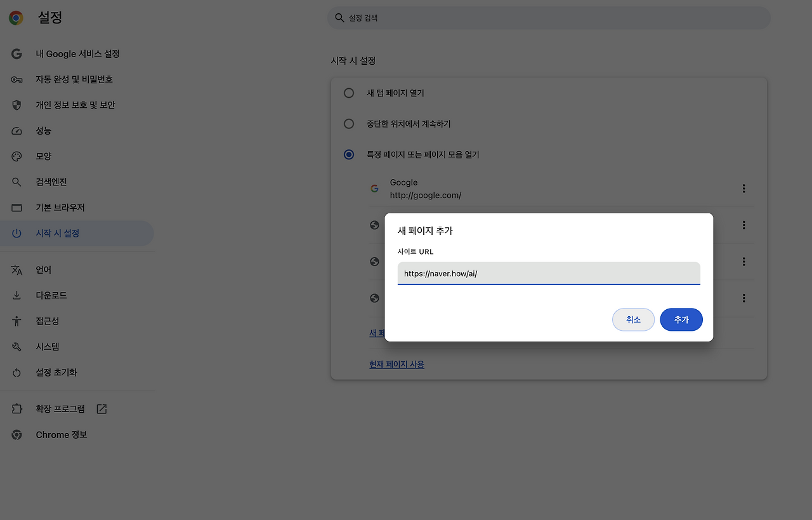
Task: Open more options menu for Google entry
Action: tap(743, 189)
